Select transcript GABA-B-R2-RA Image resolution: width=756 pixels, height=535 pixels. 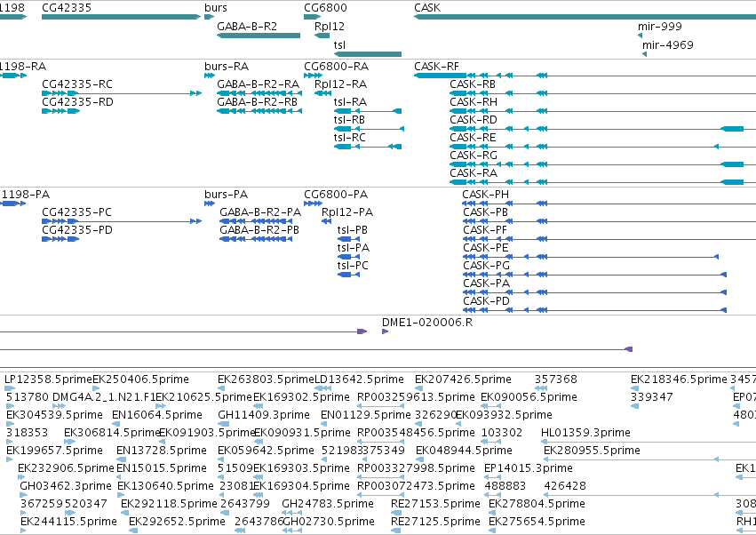pos(258,84)
